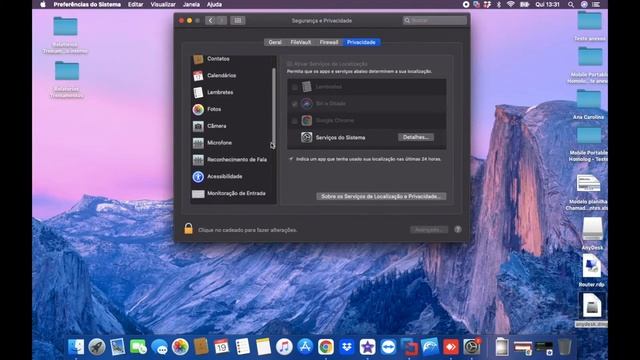The height and width of the screenshot is (360, 640).
Task: Open System Preferences in the Dock
Action: click(x=472, y=347)
